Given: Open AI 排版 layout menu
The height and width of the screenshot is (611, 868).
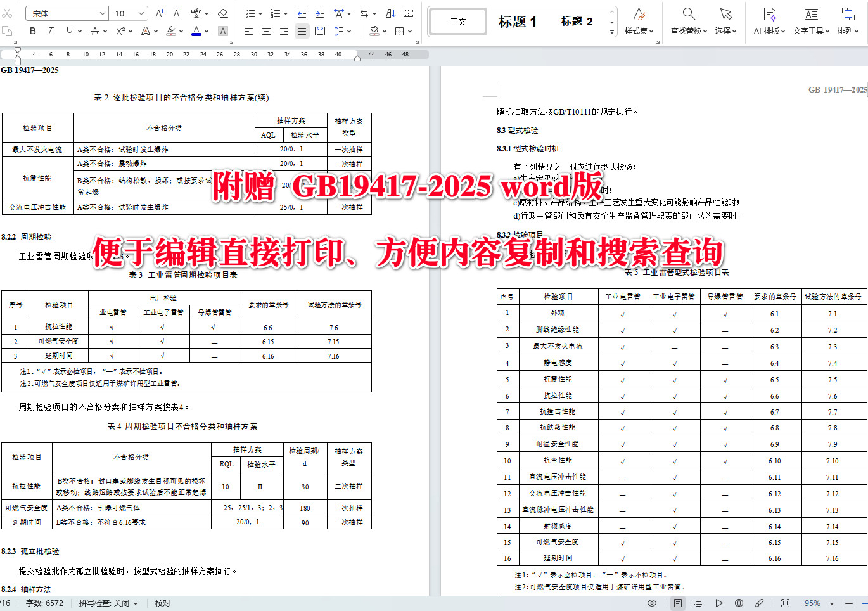Looking at the screenshot, I should click(769, 21).
